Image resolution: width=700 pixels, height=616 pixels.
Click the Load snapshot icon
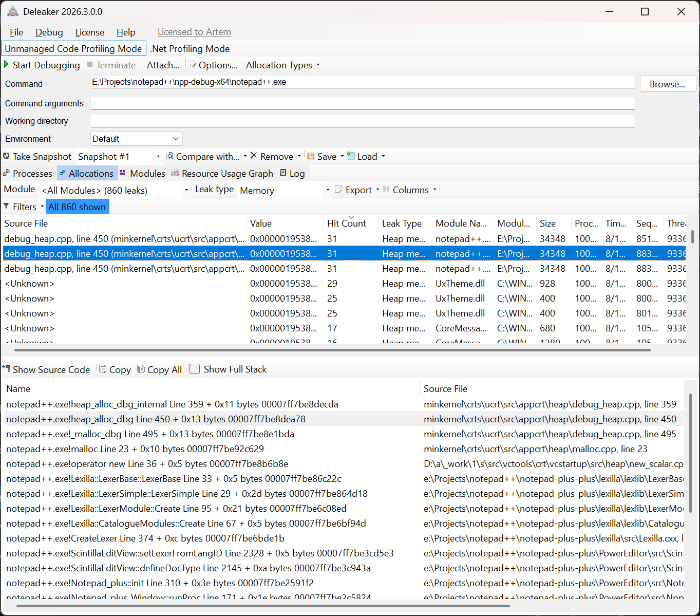coord(351,156)
